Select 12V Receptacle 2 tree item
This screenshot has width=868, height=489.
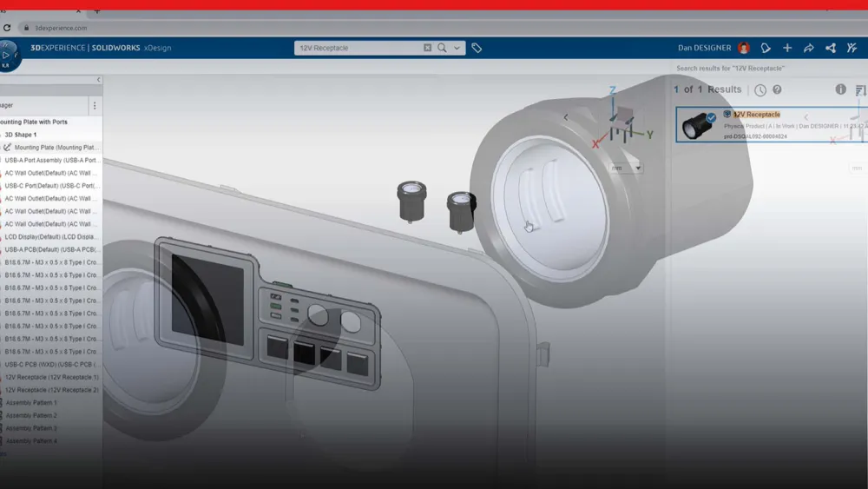click(x=52, y=390)
